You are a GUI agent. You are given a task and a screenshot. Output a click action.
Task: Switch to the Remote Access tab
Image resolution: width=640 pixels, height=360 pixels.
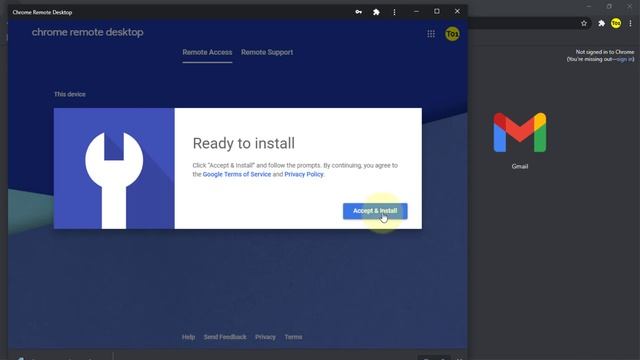[207, 52]
